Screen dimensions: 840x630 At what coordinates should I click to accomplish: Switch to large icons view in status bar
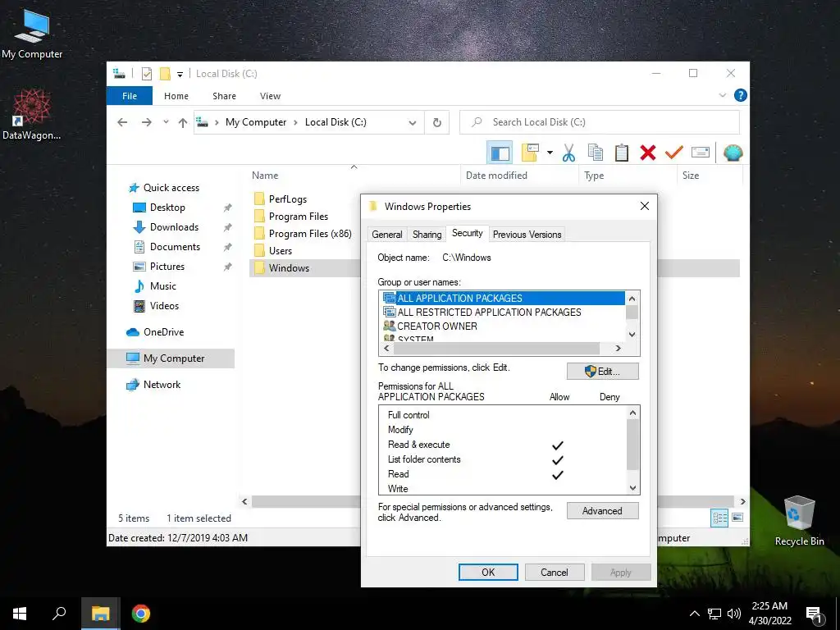737,518
